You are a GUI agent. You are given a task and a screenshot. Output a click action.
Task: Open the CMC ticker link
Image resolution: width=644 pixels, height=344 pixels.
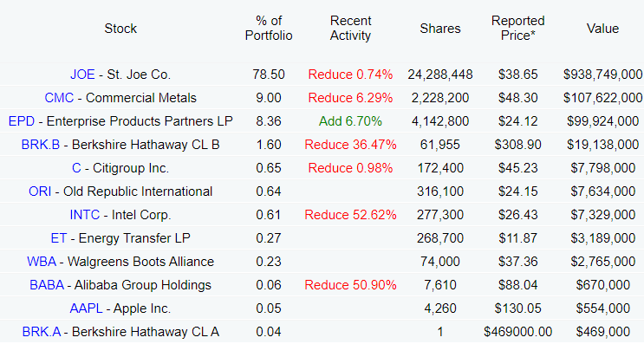[59, 98]
